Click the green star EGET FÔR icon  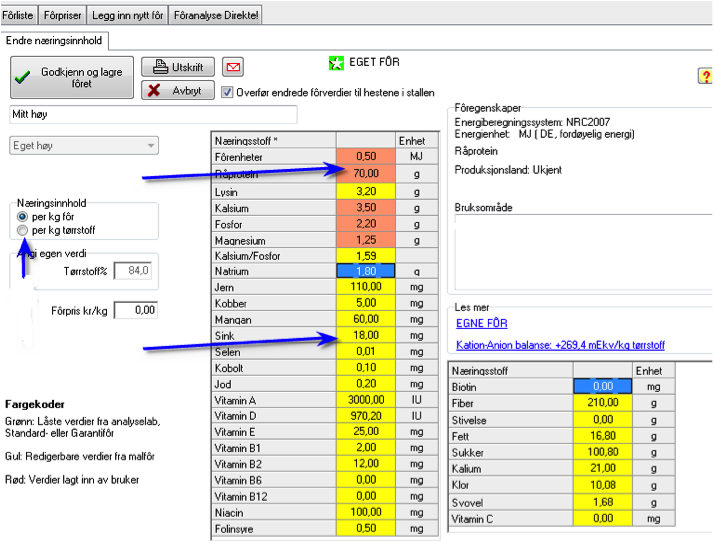coord(336,63)
